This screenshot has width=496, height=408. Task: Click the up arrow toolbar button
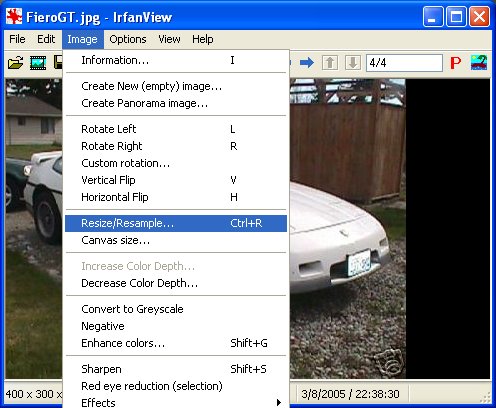click(330, 62)
